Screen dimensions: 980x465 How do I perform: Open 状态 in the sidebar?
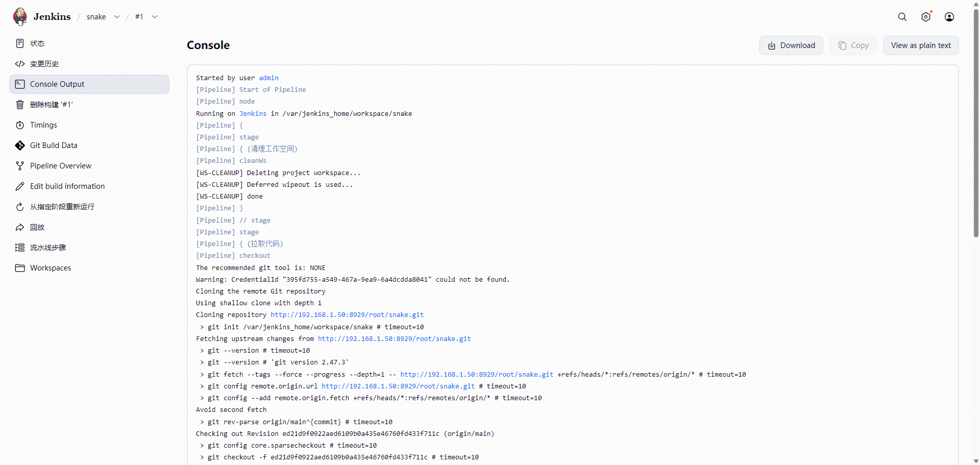(89, 43)
